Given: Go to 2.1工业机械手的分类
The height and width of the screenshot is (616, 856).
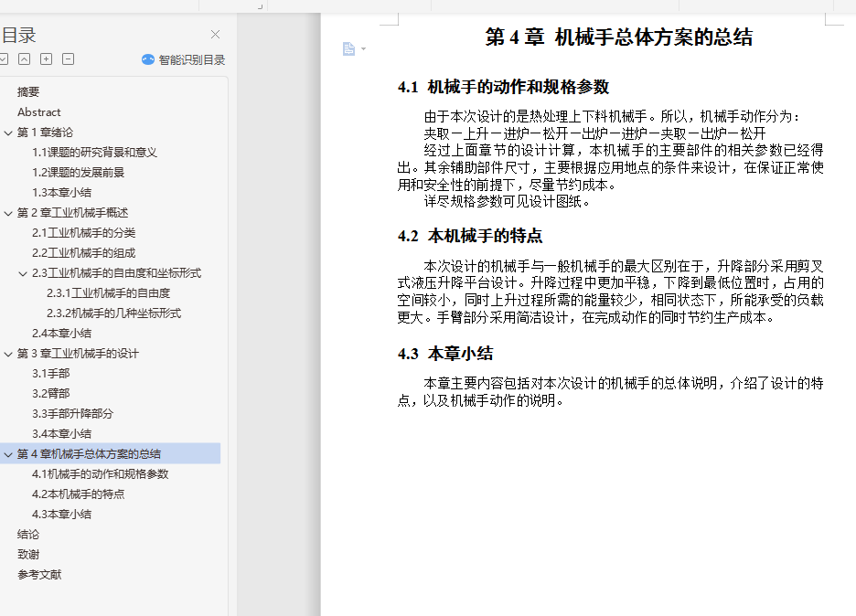Looking at the screenshot, I should pyautogui.click(x=83, y=233).
